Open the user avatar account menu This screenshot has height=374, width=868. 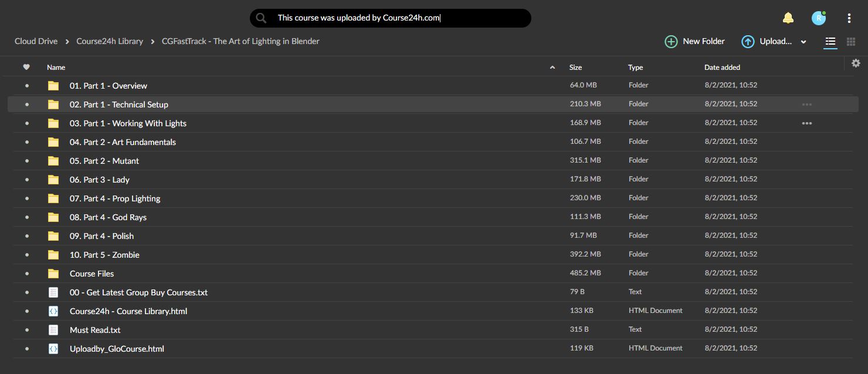(x=818, y=18)
